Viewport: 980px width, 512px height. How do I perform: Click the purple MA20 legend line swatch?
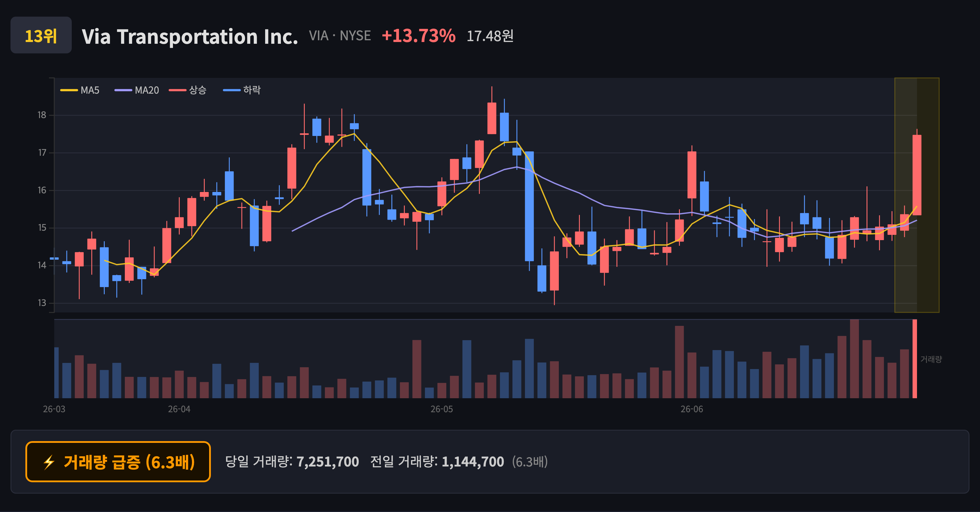pyautogui.click(x=123, y=90)
